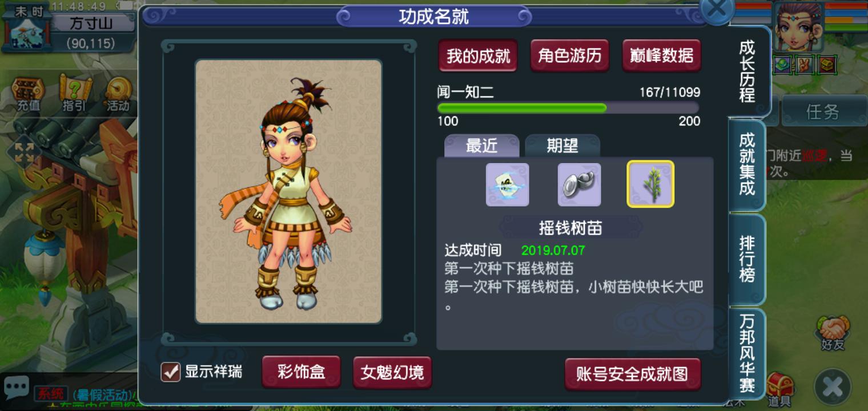Click the 彩饰盒 button

click(x=301, y=372)
